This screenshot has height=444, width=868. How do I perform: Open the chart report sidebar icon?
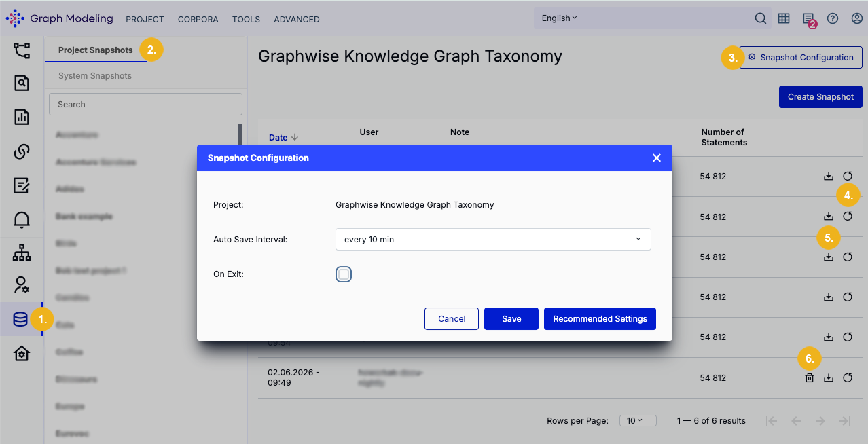click(x=22, y=117)
